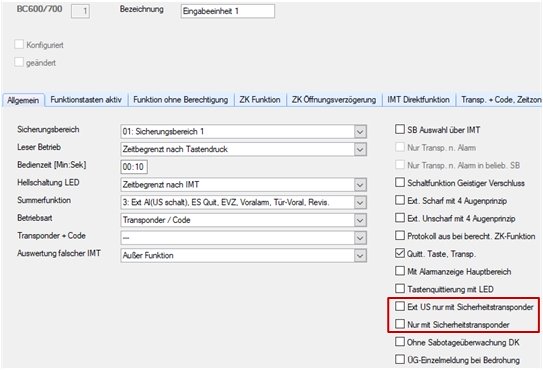Image resolution: width=543 pixels, height=370 pixels.
Task: Click the BC600/700 label
Action: click(39, 9)
